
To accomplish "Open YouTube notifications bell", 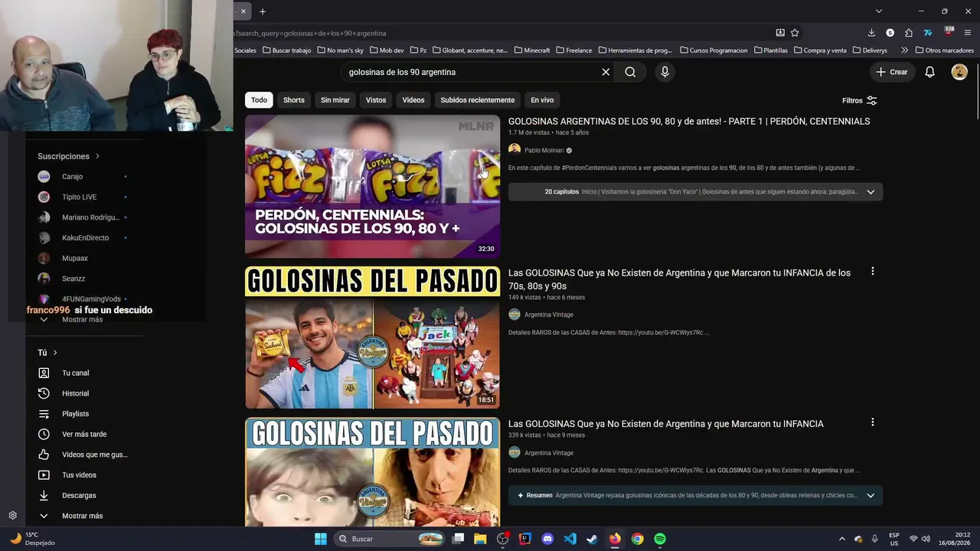I will (x=929, y=72).
